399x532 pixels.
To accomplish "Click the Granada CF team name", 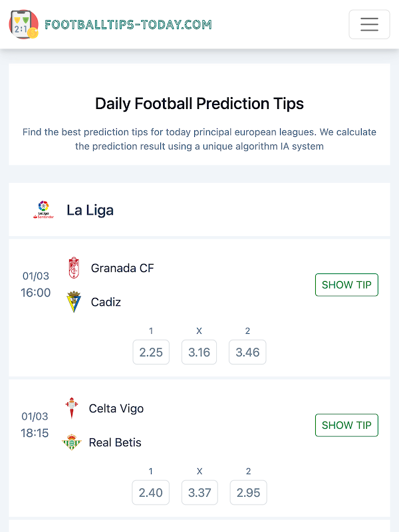I will [122, 268].
